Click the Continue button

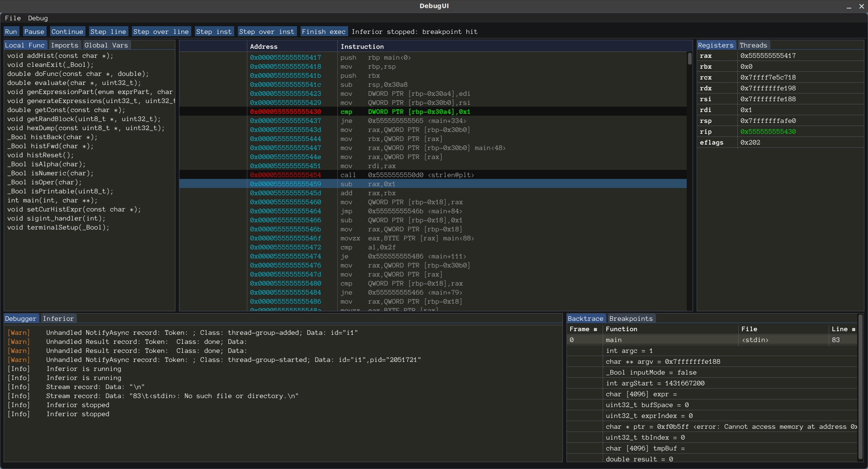[x=67, y=32]
